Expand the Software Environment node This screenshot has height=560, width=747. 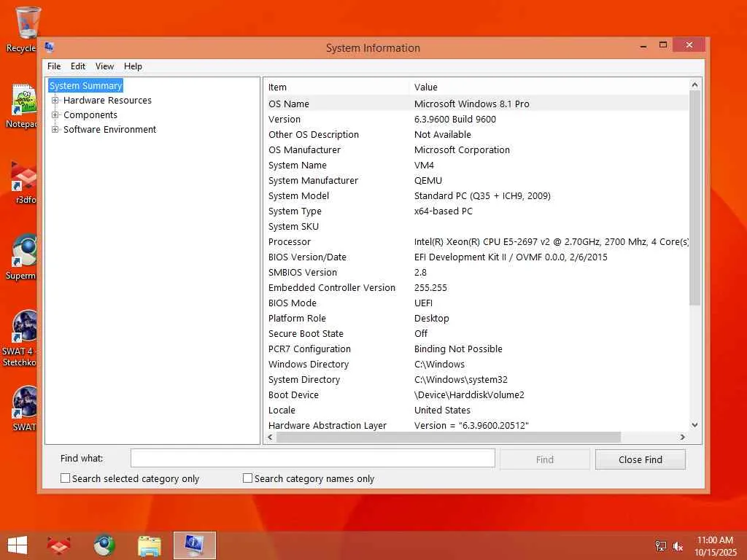click(x=55, y=130)
